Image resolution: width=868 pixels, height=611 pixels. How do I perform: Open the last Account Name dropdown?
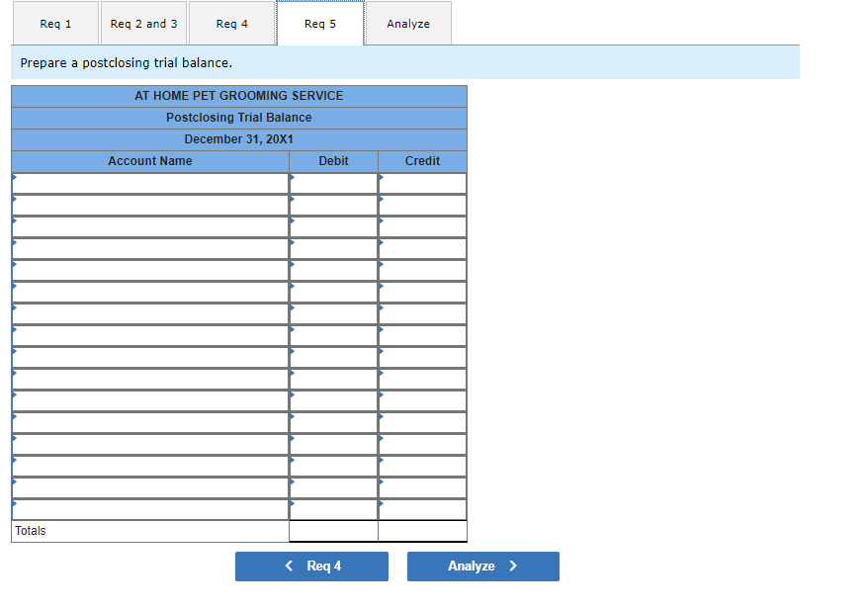coord(148,509)
